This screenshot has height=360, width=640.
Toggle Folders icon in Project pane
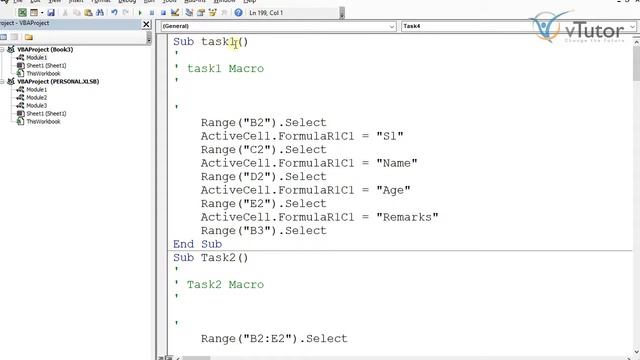pos(29,37)
